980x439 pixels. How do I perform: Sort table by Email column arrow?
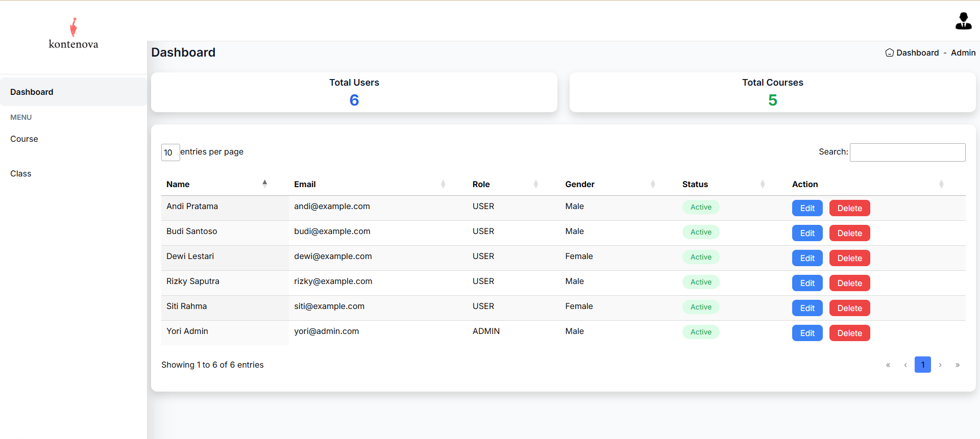point(443,184)
